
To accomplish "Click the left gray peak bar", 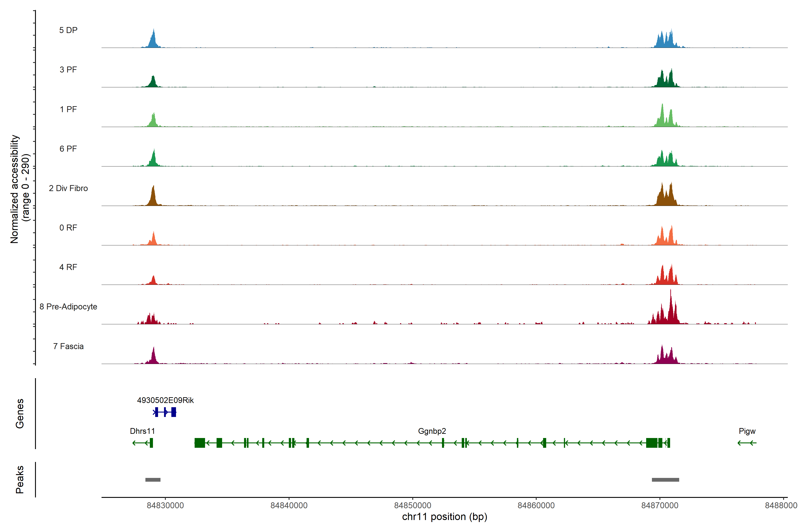I will tap(153, 480).
